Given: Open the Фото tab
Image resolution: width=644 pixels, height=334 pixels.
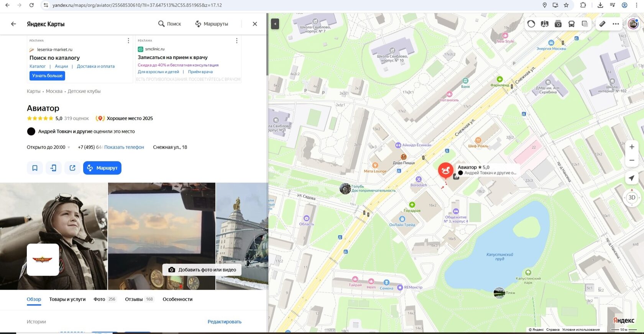Looking at the screenshot, I should pos(105,299).
